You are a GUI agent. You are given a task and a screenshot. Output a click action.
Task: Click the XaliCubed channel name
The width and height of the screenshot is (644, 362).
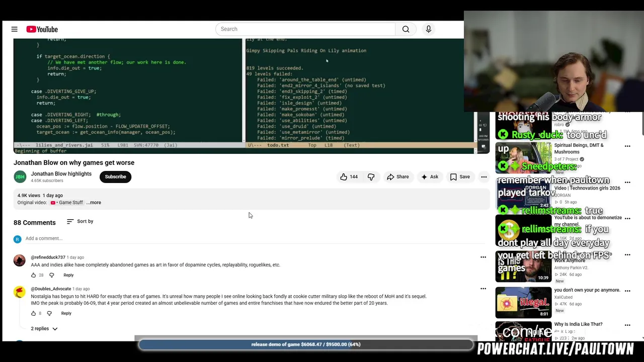[564, 298]
